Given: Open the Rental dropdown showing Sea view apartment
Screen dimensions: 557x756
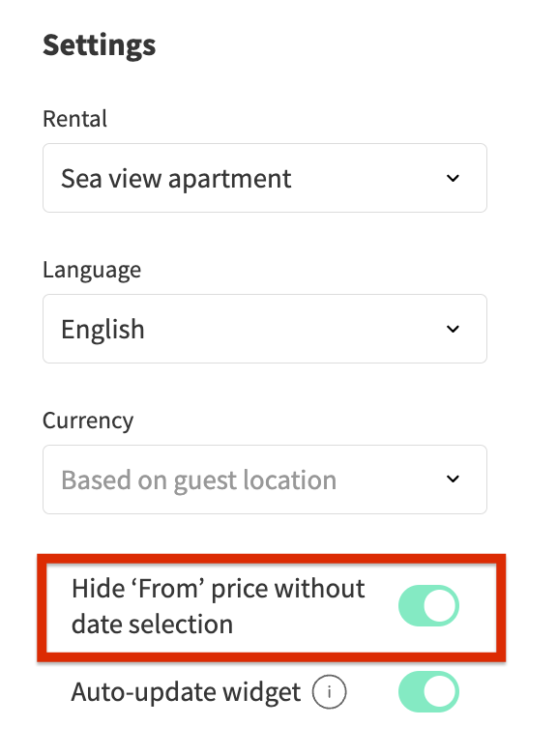Looking at the screenshot, I should (x=265, y=178).
